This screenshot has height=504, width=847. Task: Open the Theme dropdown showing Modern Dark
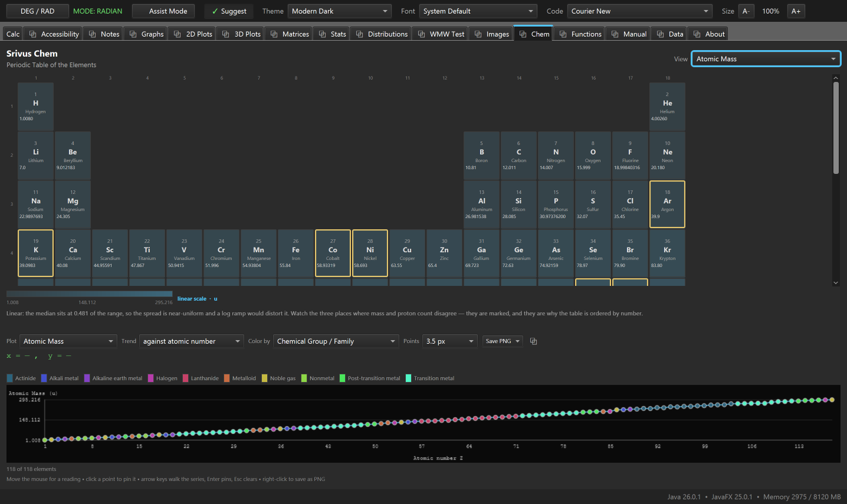[340, 11]
